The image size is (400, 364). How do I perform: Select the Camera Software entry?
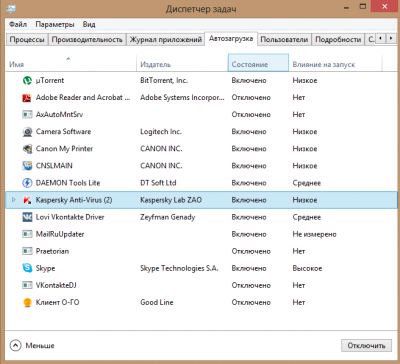(x=63, y=132)
